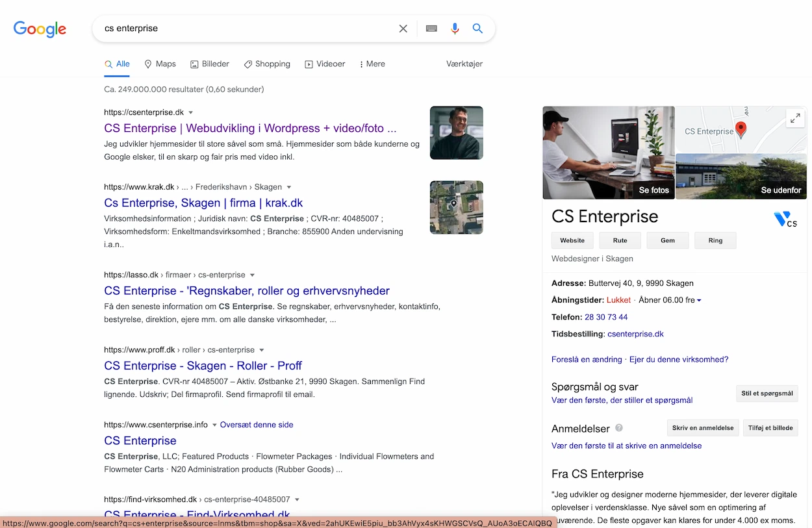The image size is (812, 528).
Task: Switch to the Maps tab
Action: [160, 64]
